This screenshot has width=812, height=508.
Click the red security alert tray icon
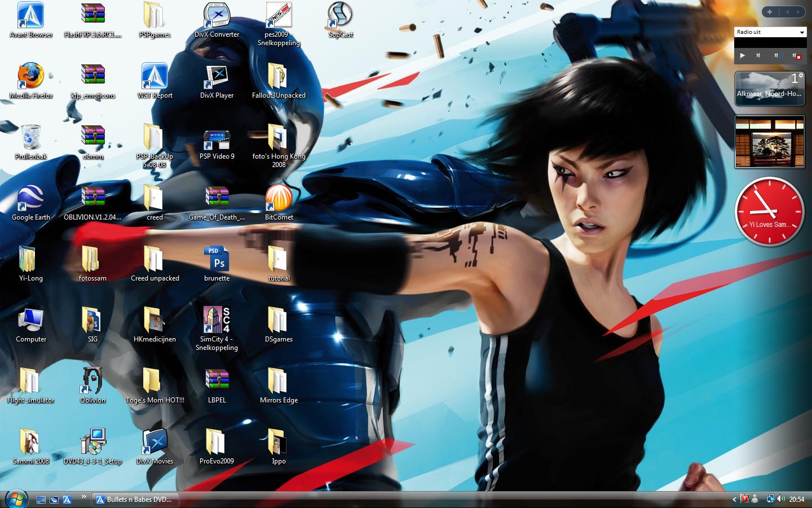(744, 499)
